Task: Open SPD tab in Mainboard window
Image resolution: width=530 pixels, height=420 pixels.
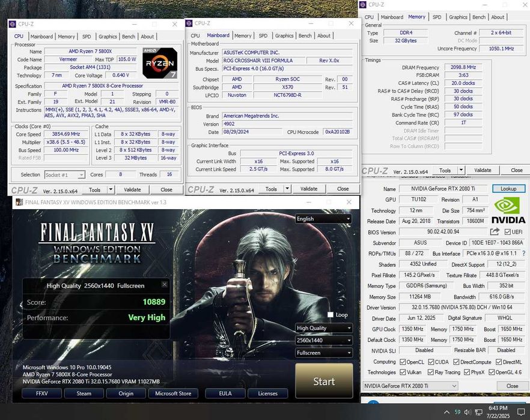Action: 263,35
